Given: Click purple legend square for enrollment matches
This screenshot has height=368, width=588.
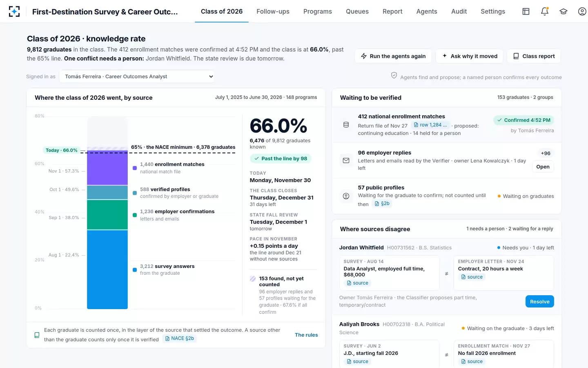Looking at the screenshot, I should click(135, 168).
